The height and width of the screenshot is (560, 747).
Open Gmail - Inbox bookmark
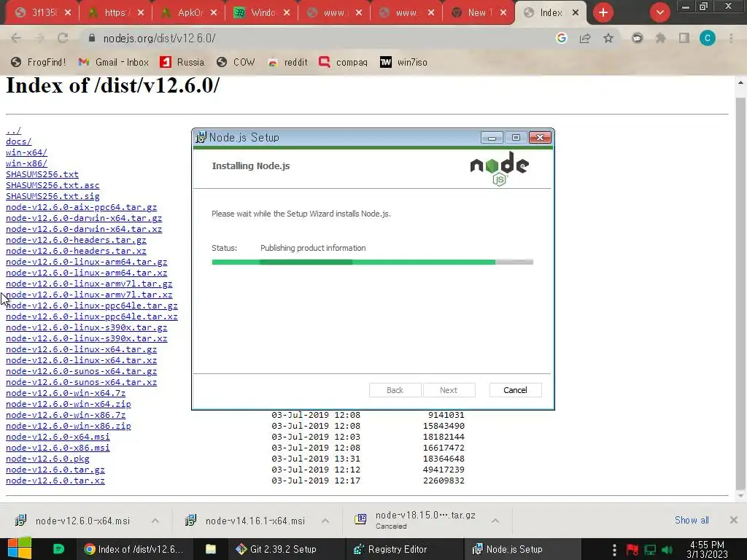coord(113,63)
